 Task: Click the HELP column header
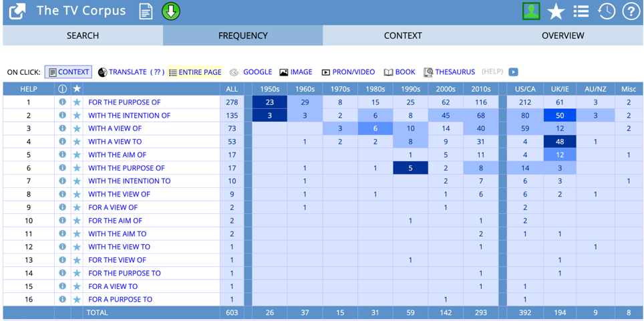click(29, 89)
